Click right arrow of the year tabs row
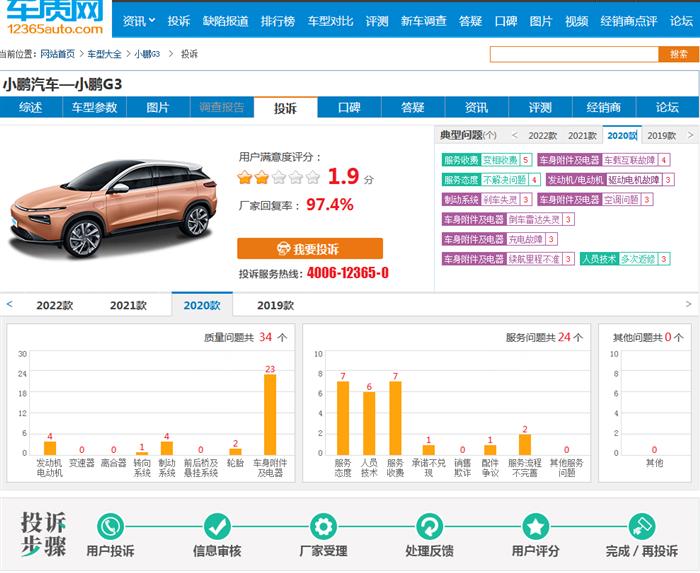Screen dimensions: 700x573 688,304
